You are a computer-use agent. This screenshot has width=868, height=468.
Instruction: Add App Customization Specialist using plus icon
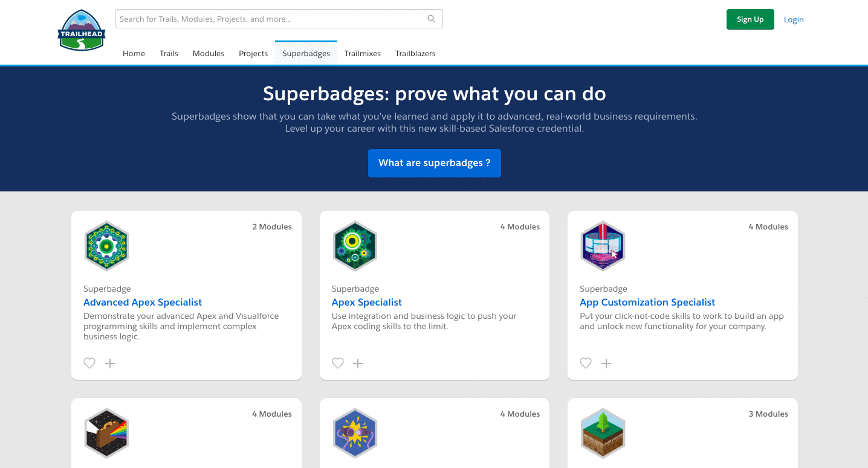(606, 363)
